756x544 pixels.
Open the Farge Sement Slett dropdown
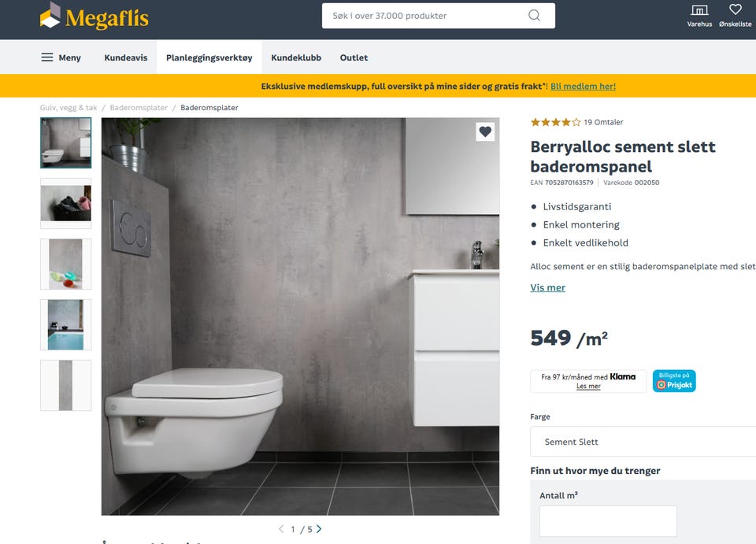coord(643,442)
